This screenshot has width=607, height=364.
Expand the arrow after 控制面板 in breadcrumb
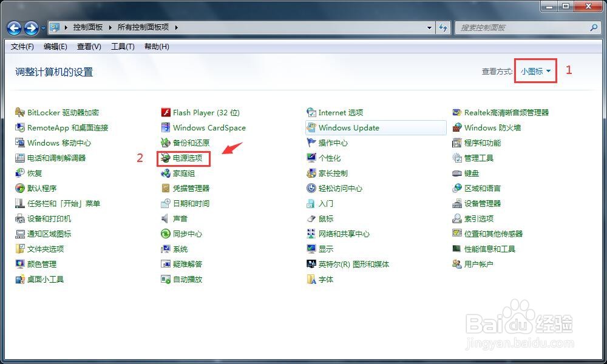[110, 27]
